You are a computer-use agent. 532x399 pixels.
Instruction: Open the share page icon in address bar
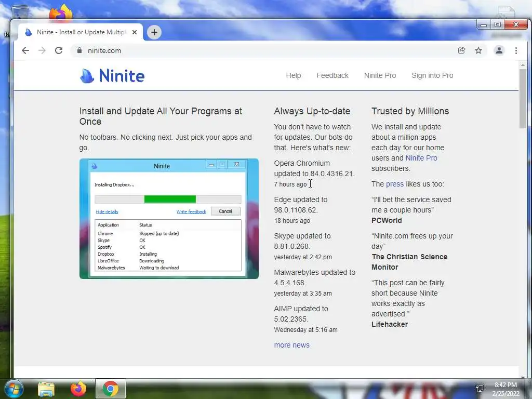[x=461, y=50]
